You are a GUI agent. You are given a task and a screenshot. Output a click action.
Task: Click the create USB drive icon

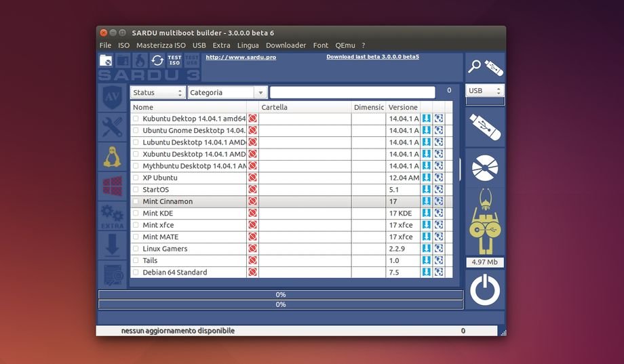coord(485,127)
